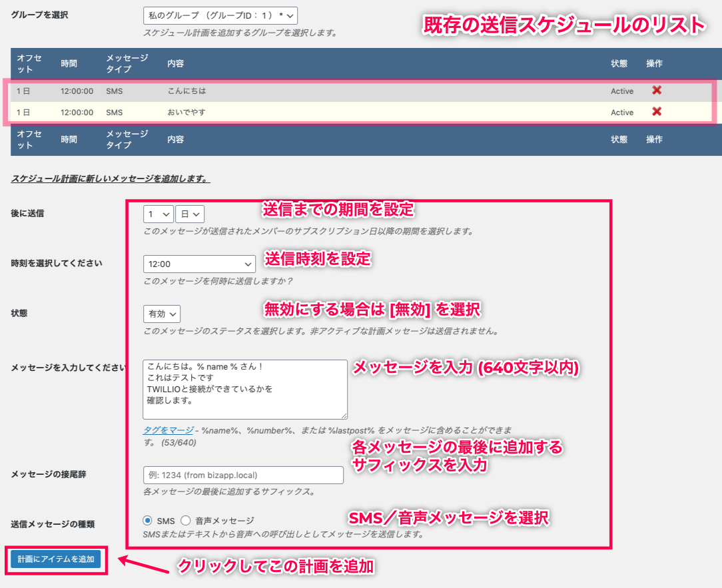Image resolution: width=722 pixels, height=588 pixels.
Task: Click the 計画にアイテムを追加 button
Action: click(56, 559)
